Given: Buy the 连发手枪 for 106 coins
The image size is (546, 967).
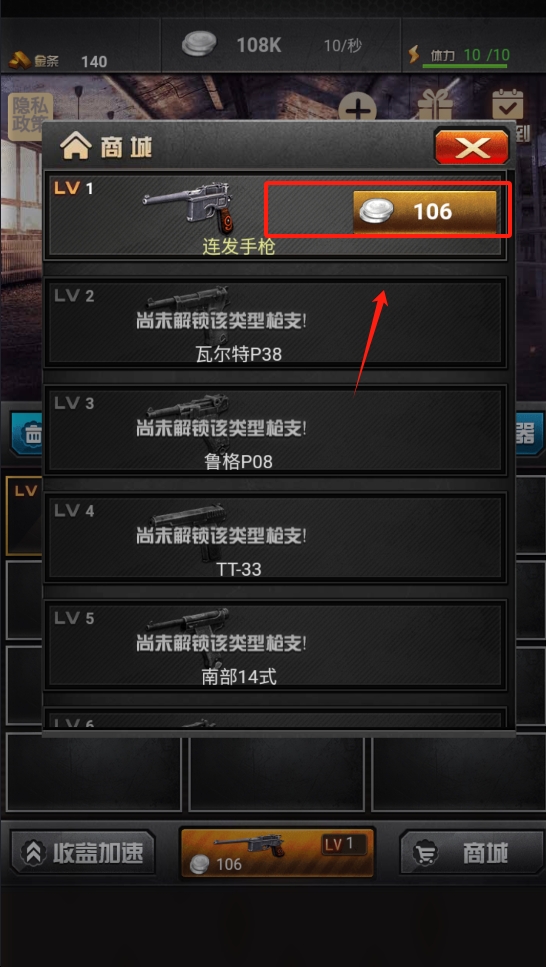Looking at the screenshot, I should click(x=424, y=212).
